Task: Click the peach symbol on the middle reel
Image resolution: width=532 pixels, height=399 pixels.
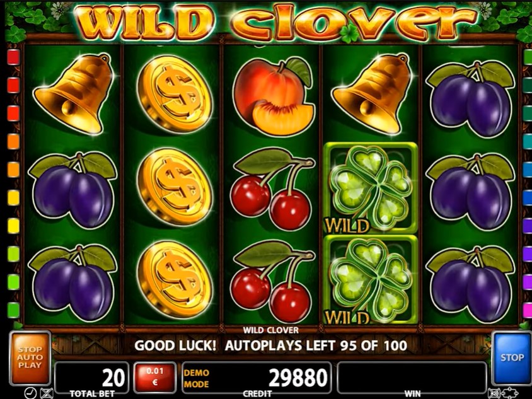Action: (x=274, y=96)
